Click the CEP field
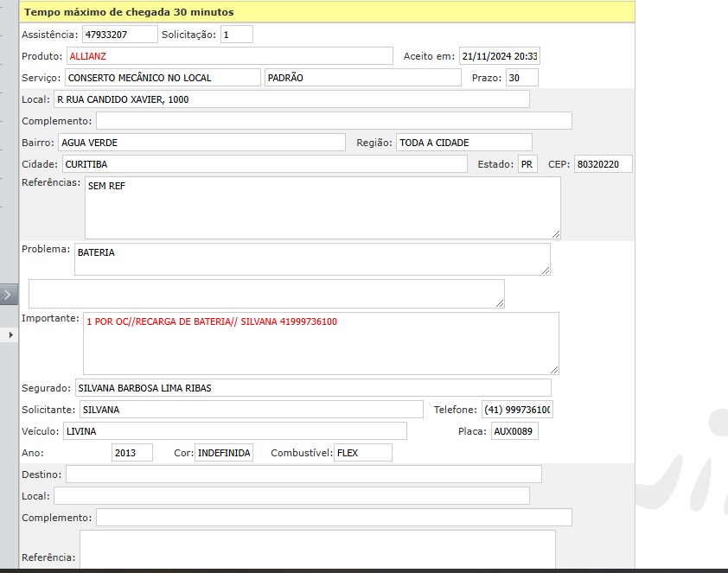The width and height of the screenshot is (728, 573). point(603,164)
